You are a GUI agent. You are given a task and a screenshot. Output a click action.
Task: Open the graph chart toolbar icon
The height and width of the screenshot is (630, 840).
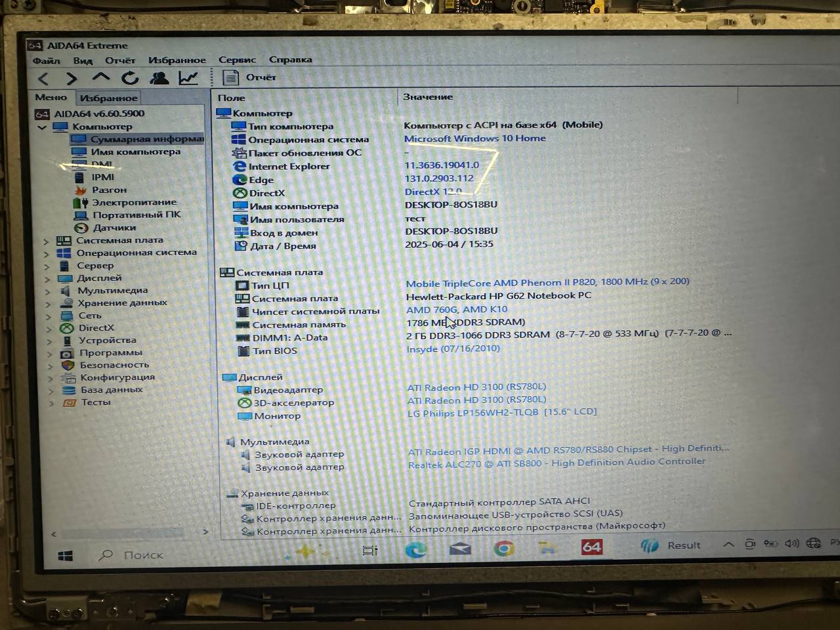[x=188, y=78]
